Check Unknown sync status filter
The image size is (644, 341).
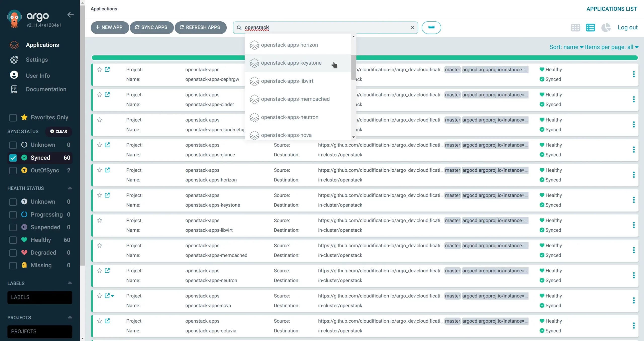point(13,145)
